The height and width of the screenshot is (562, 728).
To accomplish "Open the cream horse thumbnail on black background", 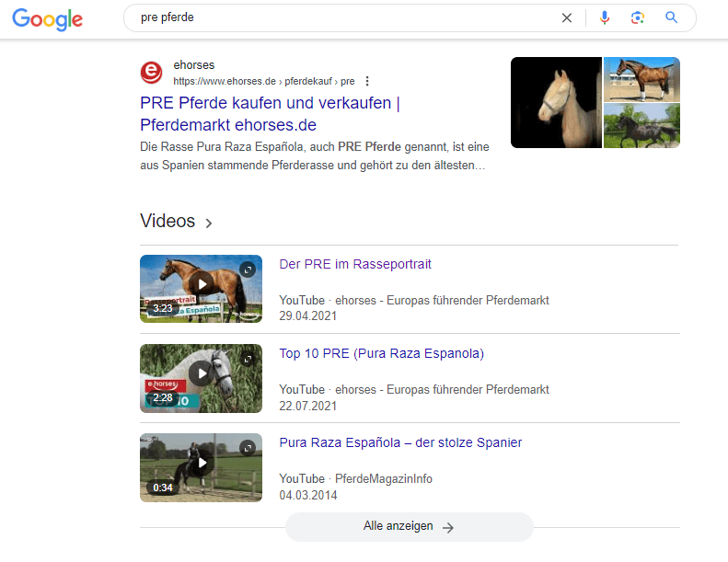I will (556, 103).
